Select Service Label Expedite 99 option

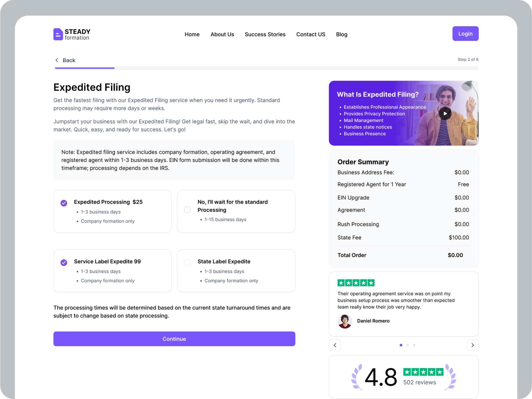point(64,263)
